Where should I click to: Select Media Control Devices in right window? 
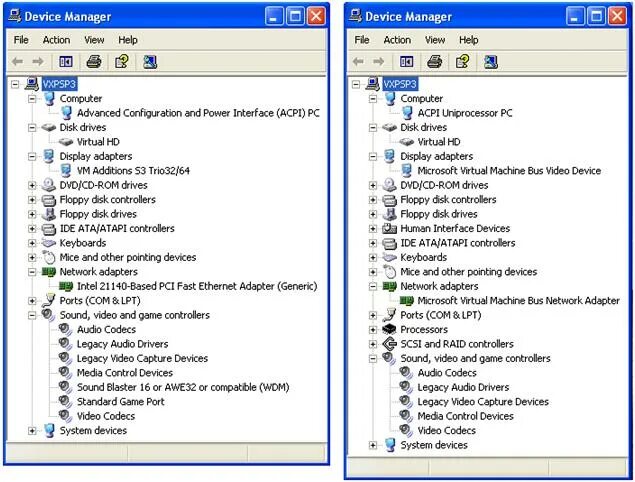(465, 416)
